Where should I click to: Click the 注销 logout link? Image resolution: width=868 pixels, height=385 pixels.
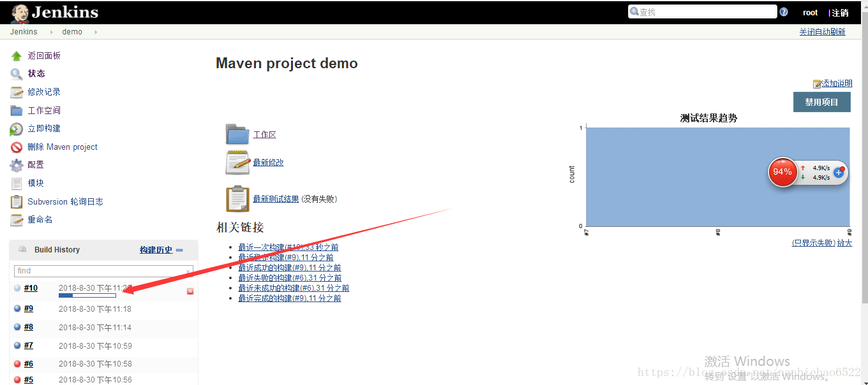pos(840,13)
